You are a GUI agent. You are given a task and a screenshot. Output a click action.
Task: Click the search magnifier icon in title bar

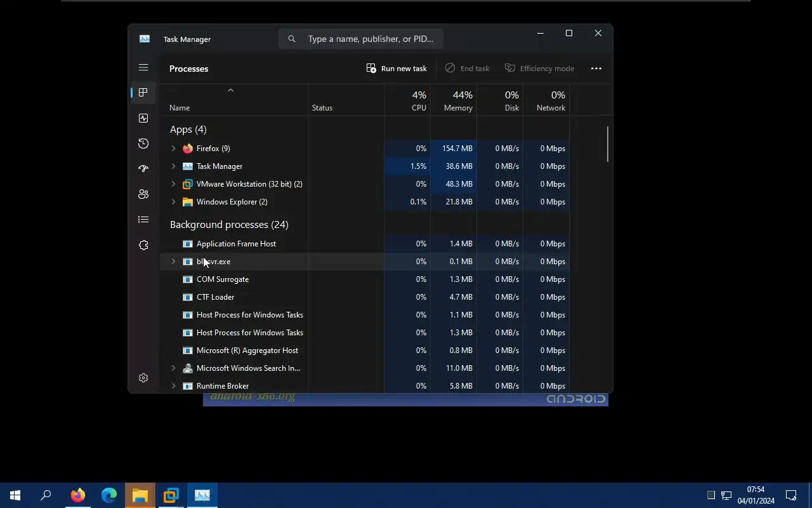click(x=292, y=39)
